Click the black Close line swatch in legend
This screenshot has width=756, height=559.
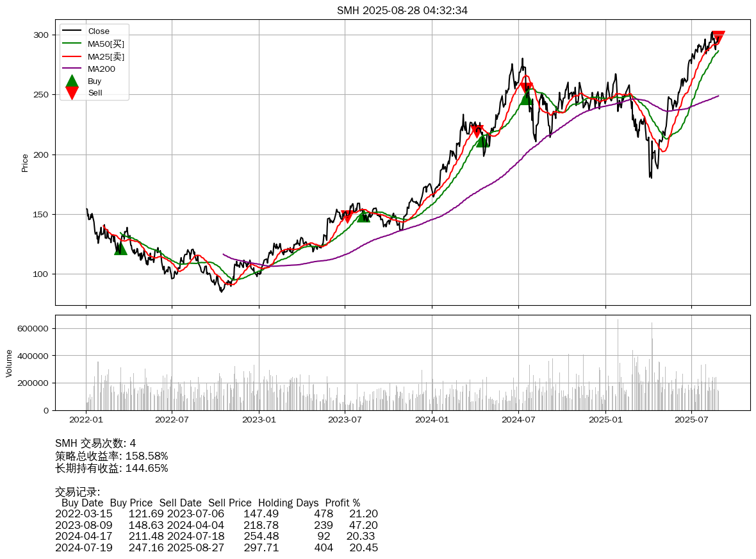point(72,31)
